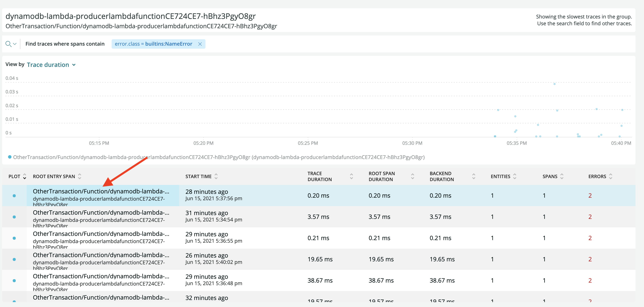
Task: Click the 0.21 ms backend duration cell
Action: [440, 238]
